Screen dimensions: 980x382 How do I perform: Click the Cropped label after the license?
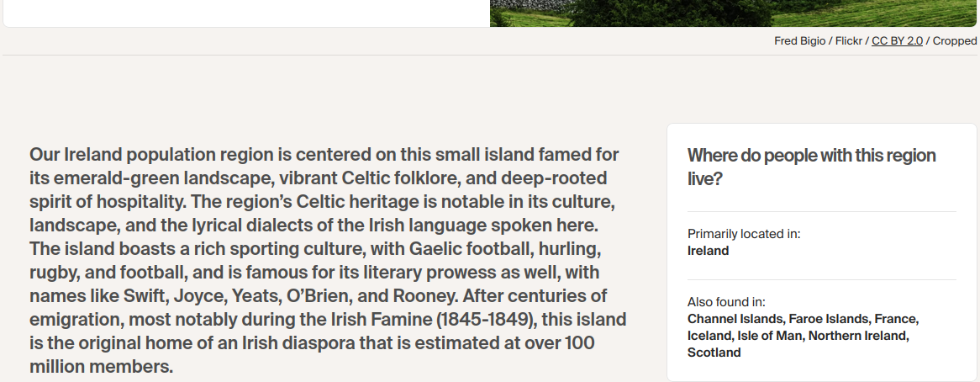(954, 41)
